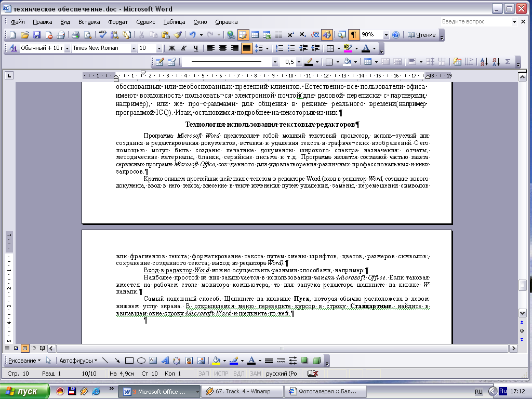Save the document with the floppy icon

pyautogui.click(x=37, y=35)
